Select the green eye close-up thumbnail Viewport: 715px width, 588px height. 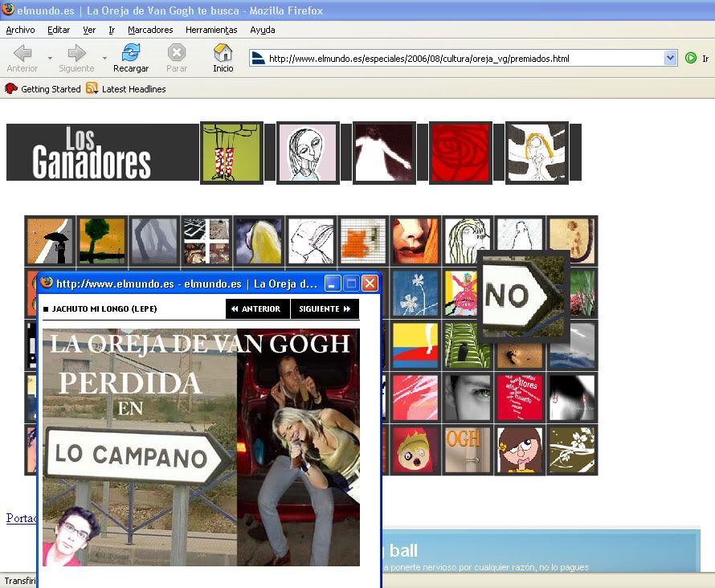468,398
